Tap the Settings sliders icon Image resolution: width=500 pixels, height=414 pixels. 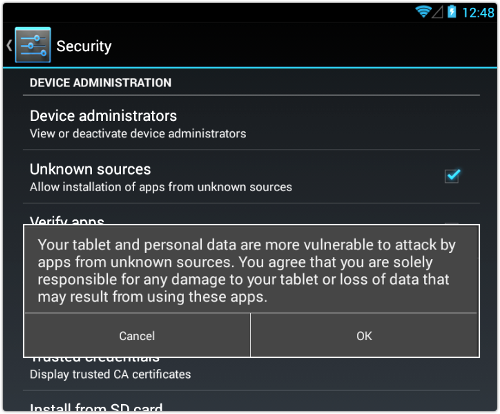33,45
